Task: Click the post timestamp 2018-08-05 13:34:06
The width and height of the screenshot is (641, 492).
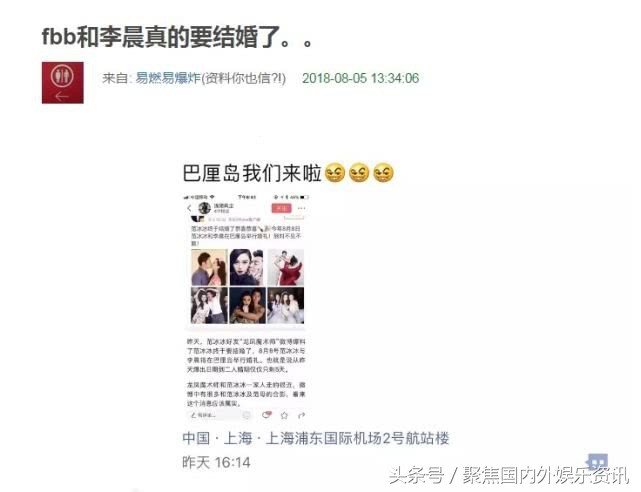Action: pos(361,78)
